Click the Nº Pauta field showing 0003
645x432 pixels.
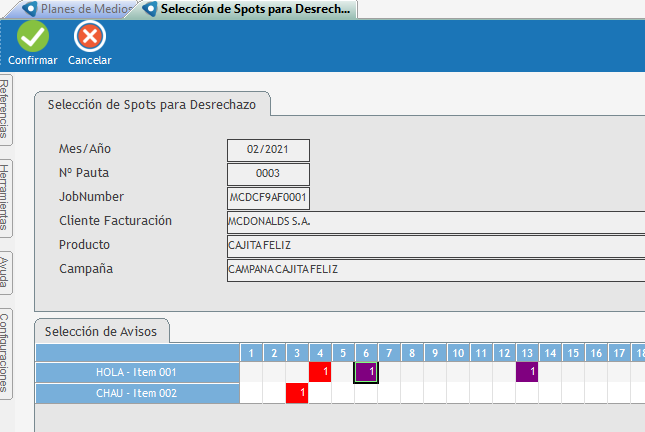coord(268,174)
